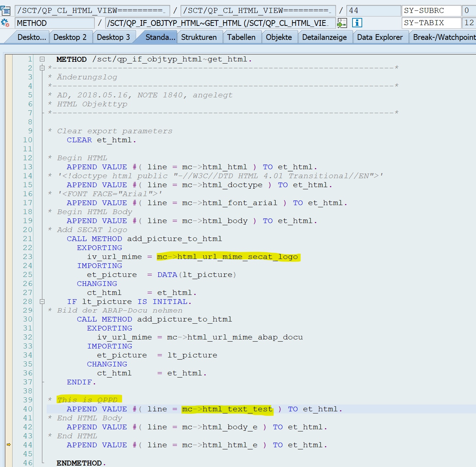Click the call stack icon beside program name
The width and height of the screenshot is (476, 467).
point(5,10)
